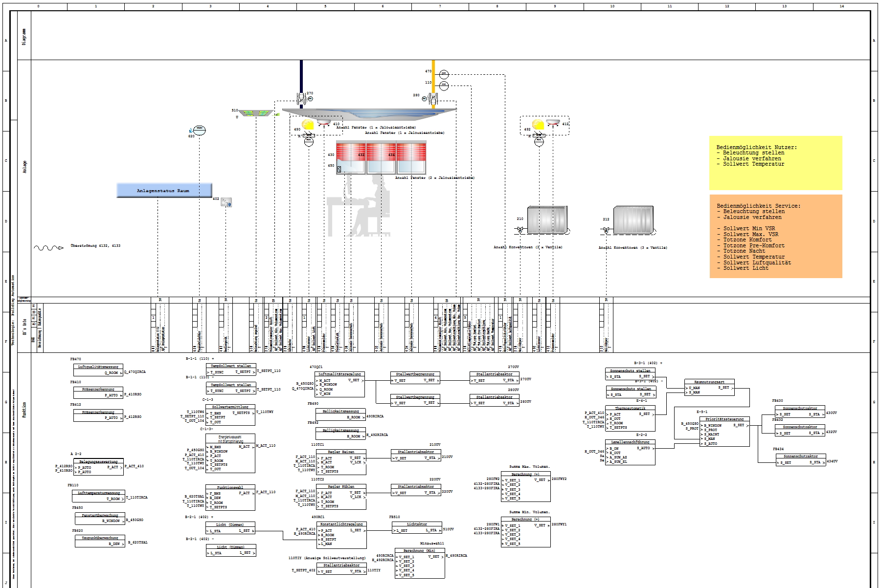Select the chilled ceiling panel graphic
The width and height of the screenshot is (881, 588).
(x=369, y=113)
